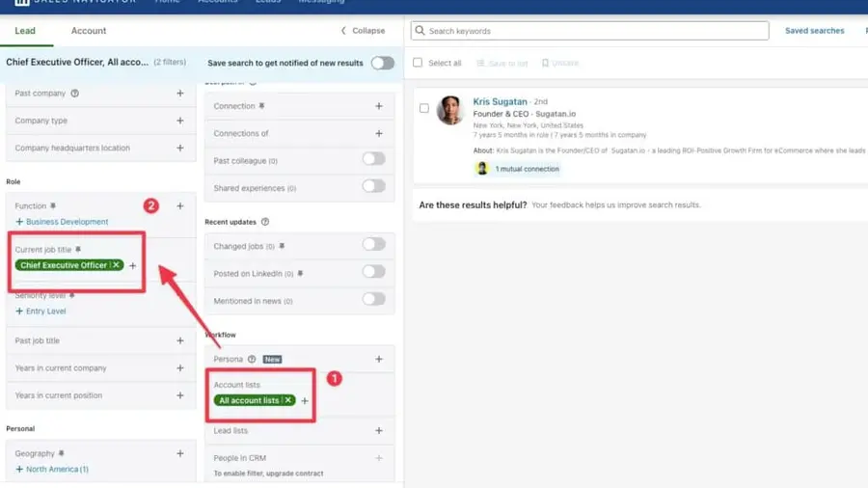
Task: Open Past company help icon
Action: (74, 93)
